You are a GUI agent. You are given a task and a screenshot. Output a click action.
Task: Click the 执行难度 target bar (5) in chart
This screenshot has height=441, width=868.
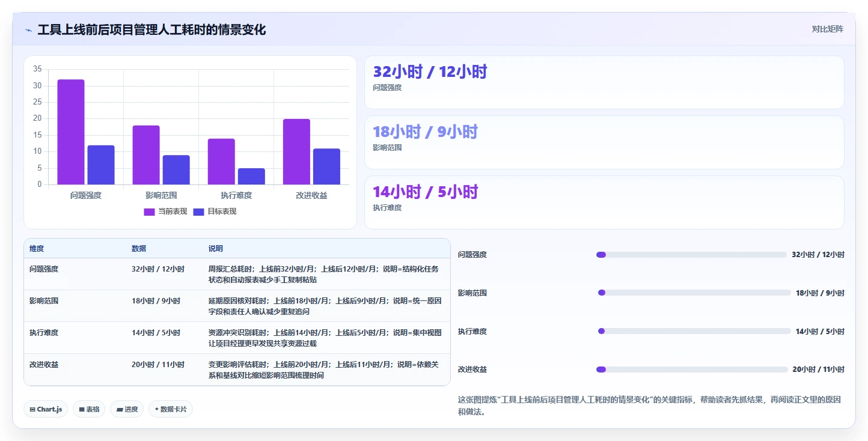click(x=251, y=177)
